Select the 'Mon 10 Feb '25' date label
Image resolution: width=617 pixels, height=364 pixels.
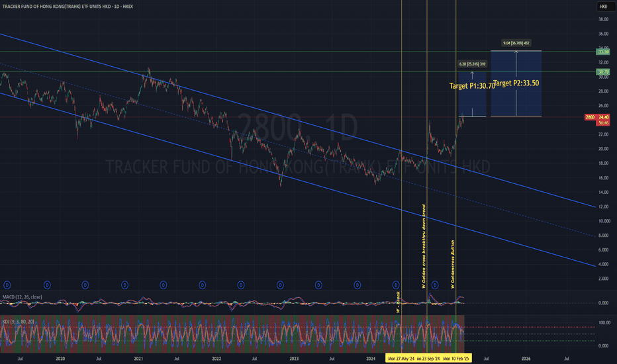click(456, 359)
